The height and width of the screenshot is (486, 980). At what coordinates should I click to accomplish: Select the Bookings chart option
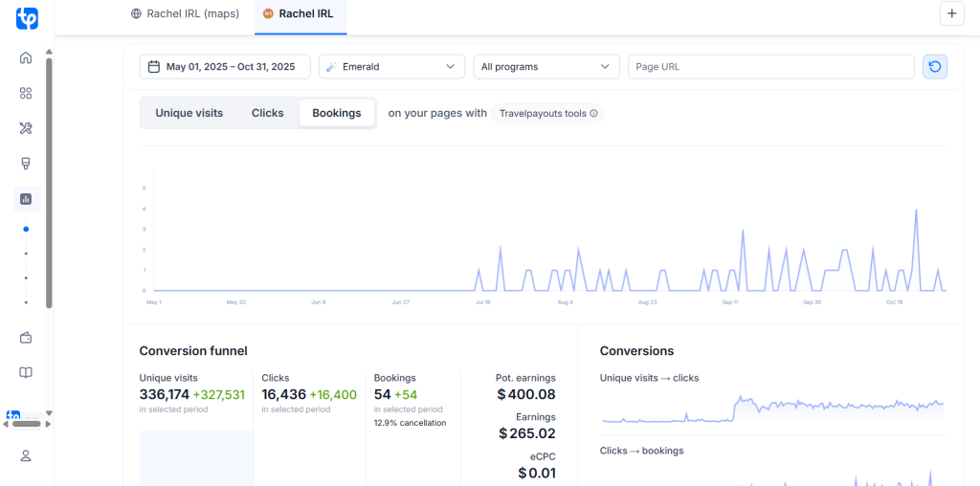336,113
